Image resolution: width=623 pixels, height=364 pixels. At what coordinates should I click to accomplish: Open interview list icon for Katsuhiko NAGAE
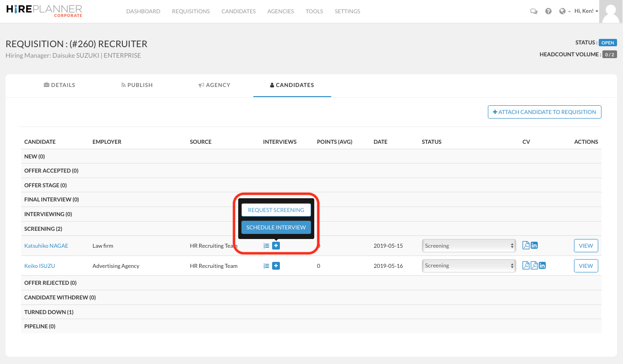click(266, 246)
